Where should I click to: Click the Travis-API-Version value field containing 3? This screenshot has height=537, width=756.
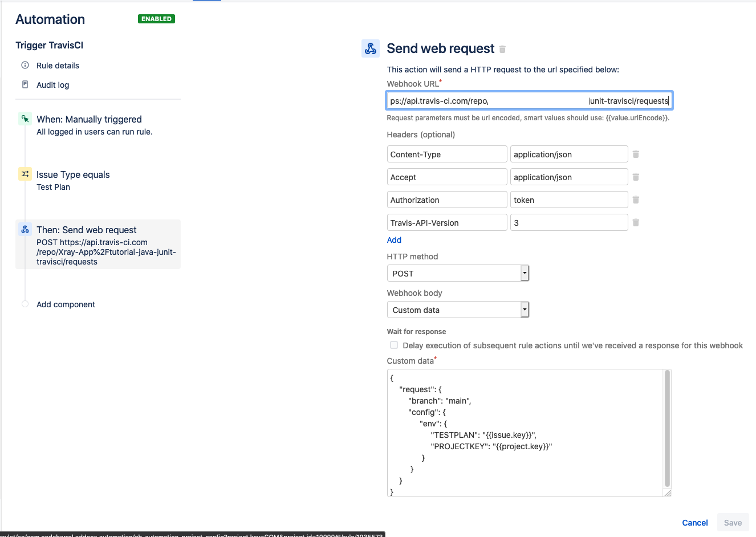(x=569, y=222)
